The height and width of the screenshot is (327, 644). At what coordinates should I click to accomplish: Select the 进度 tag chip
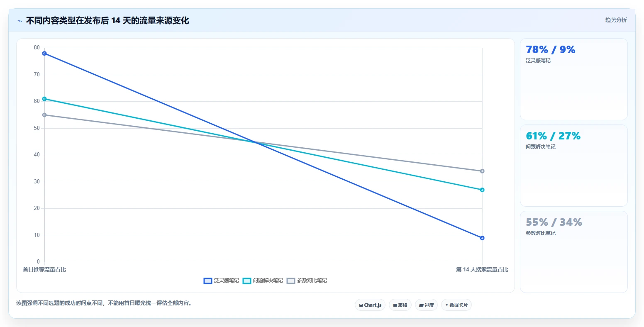426,305
